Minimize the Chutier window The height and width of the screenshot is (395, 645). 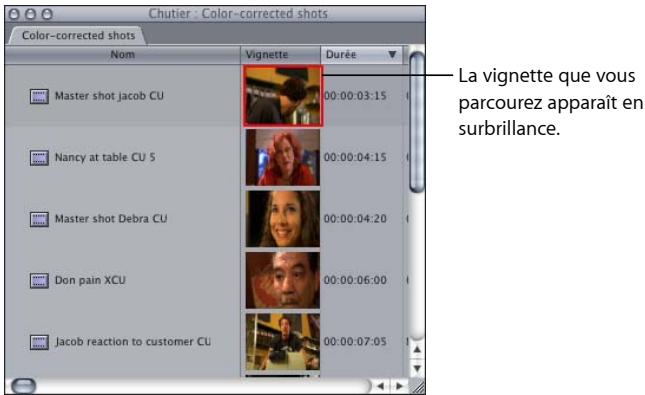point(30,14)
